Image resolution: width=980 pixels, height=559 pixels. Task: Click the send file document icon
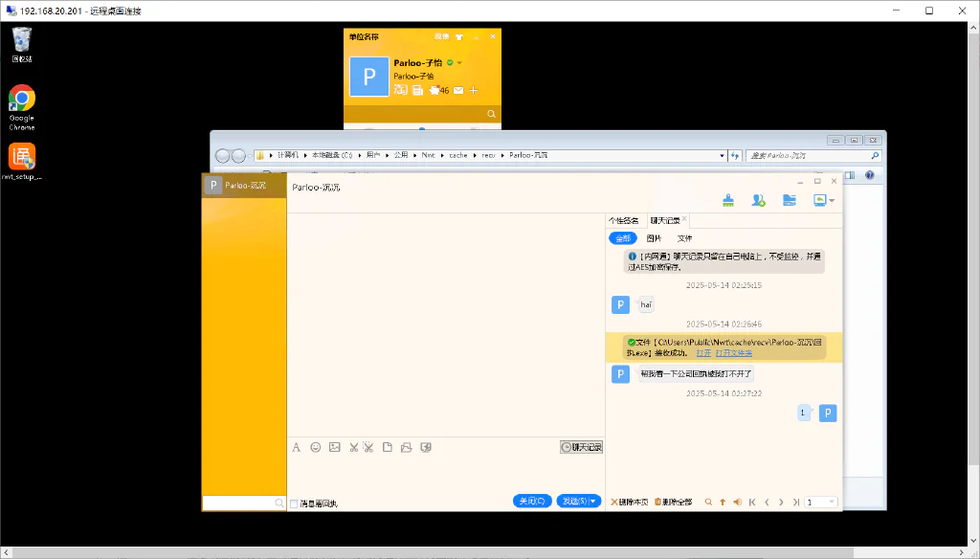point(388,447)
